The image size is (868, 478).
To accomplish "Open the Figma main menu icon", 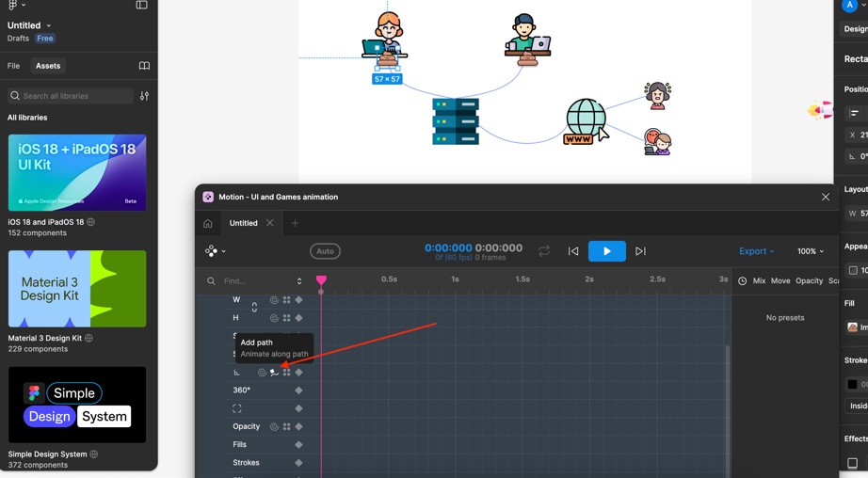I will coord(13,5).
